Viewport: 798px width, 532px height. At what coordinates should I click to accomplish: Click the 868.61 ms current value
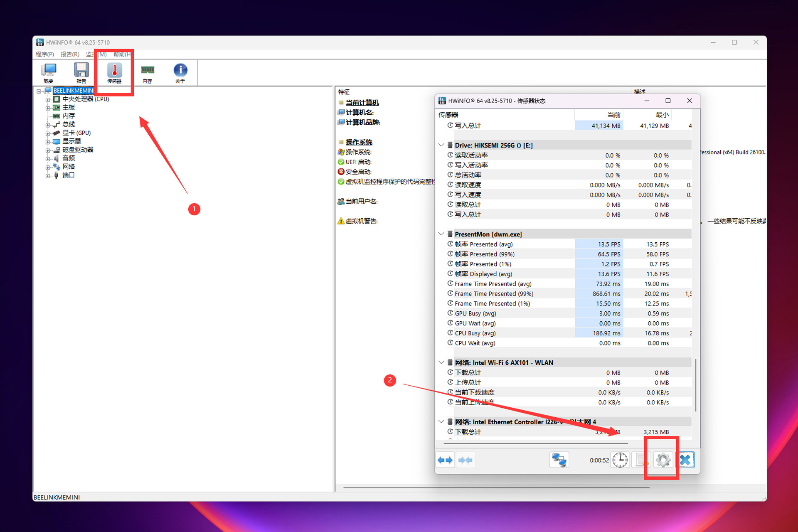click(606, 294)
